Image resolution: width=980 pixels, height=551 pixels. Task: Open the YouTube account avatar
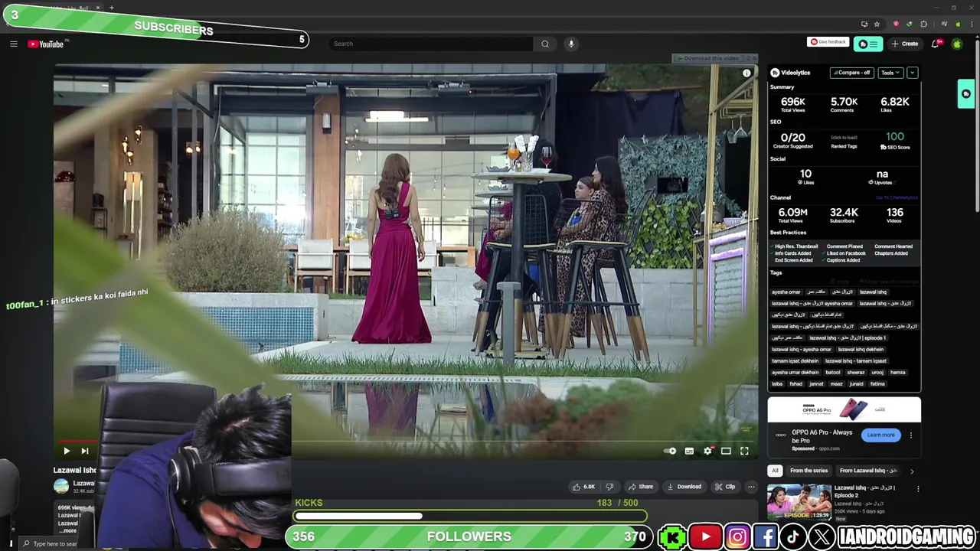click(956, 44)
